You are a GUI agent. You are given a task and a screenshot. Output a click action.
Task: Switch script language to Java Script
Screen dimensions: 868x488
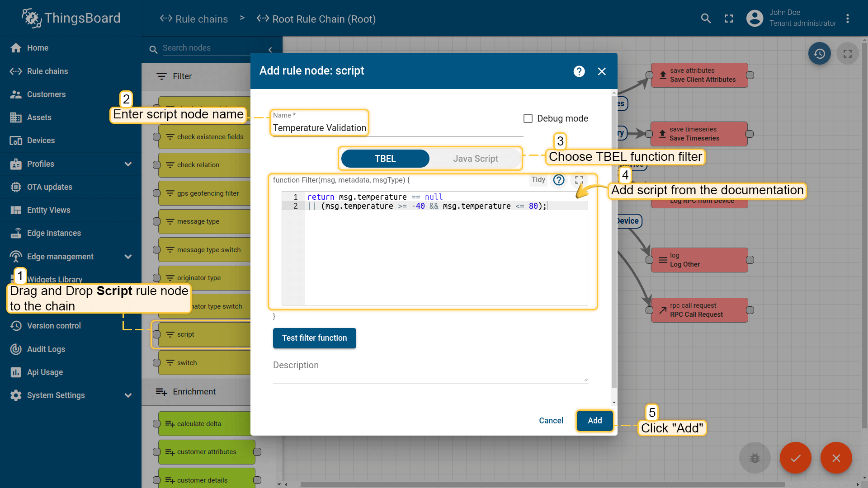tap(475, 159)
